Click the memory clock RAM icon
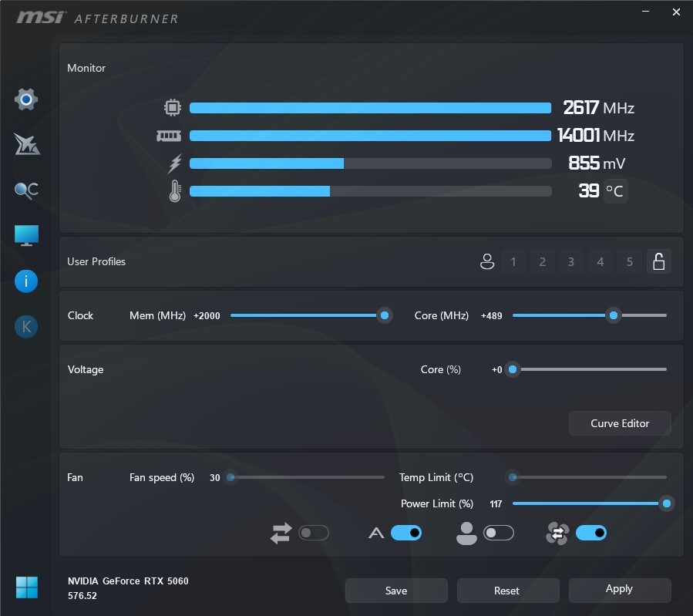 click(169, 136)
